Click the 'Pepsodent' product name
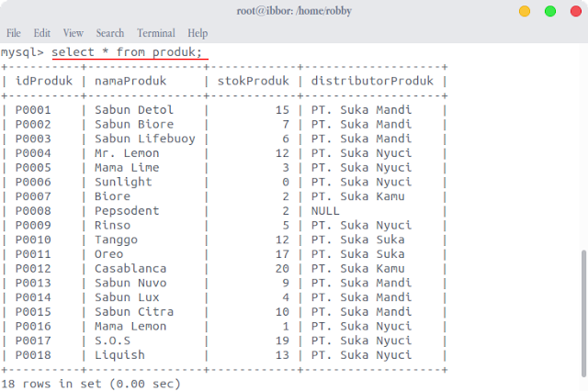588x391 pixels. tap(127, 211)
